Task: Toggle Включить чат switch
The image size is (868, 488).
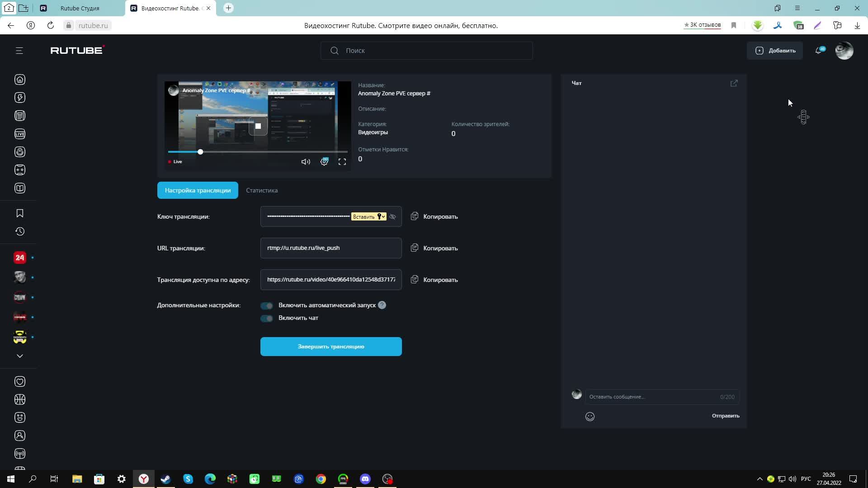Action: [267, 319]
